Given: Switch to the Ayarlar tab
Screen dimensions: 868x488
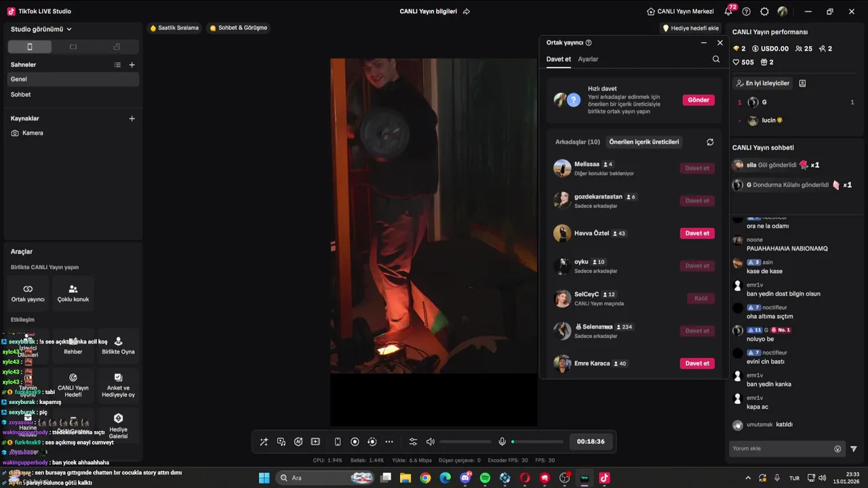Looking at the screenshot, I should click(x=588, y=59).
